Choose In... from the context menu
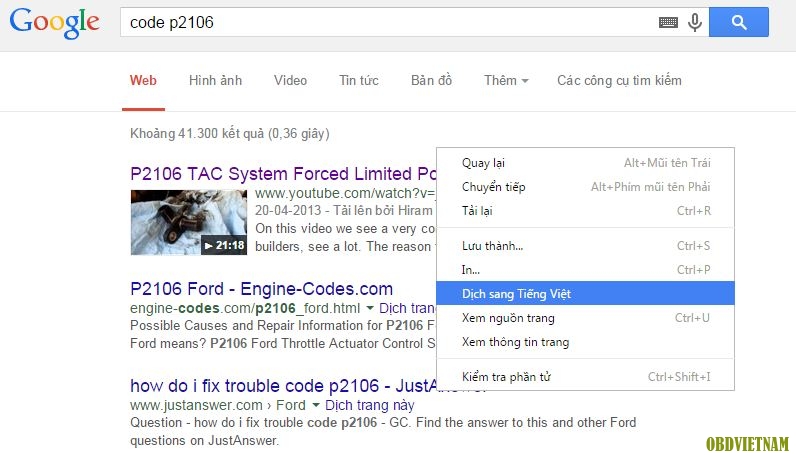Screen dimensions: 796x455 coord(585,270)
